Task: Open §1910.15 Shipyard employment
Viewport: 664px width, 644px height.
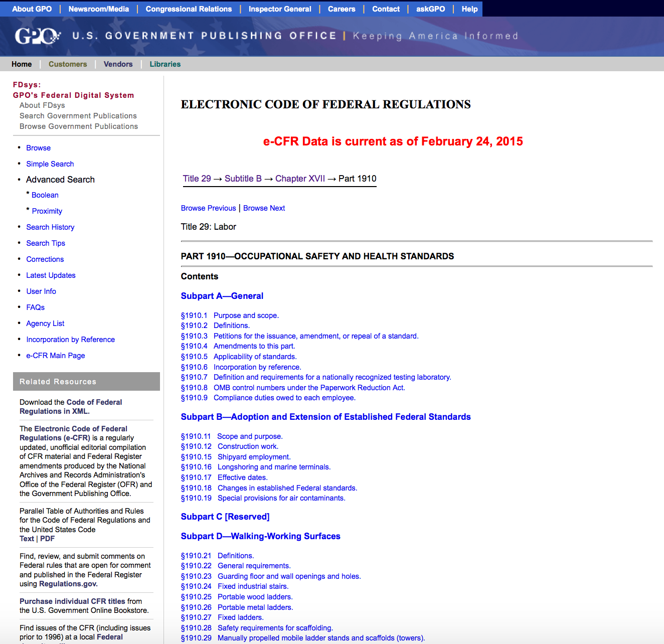Action: 236,457
